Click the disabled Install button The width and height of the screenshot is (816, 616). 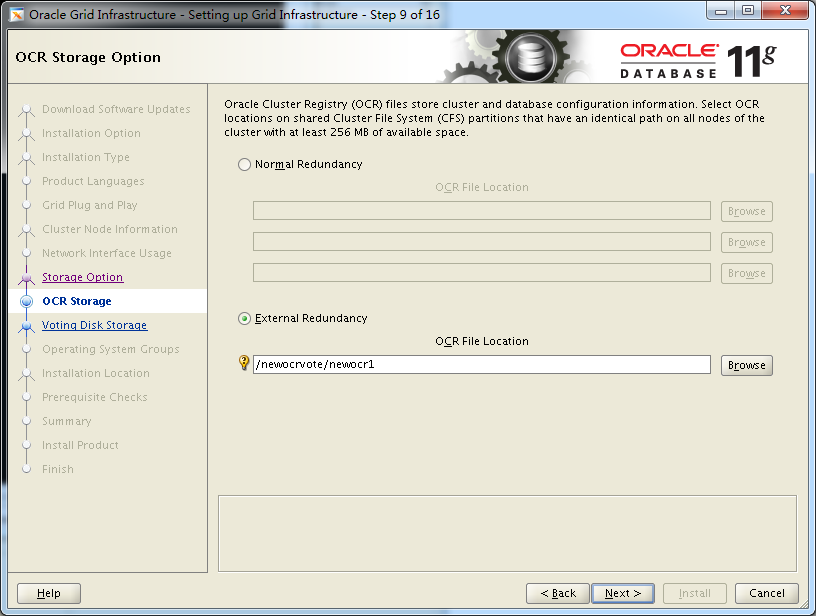coord(694,593)
